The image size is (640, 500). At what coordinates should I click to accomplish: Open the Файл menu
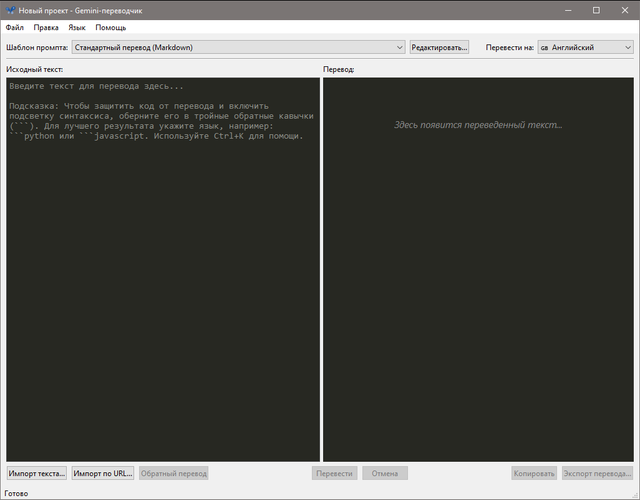[x=15, y=27]
